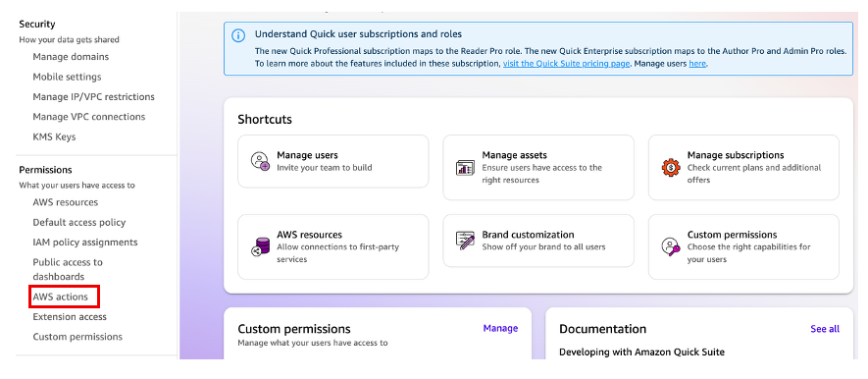Open Custom permissions in sidebar

click(77, 337)
